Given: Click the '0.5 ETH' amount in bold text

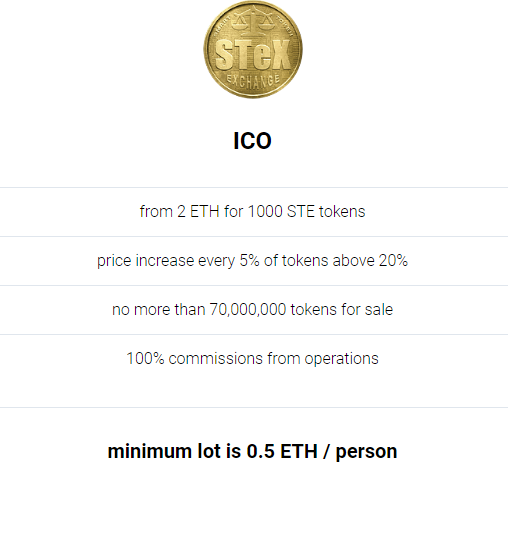Looking at the screenshot, I should 282,451.
